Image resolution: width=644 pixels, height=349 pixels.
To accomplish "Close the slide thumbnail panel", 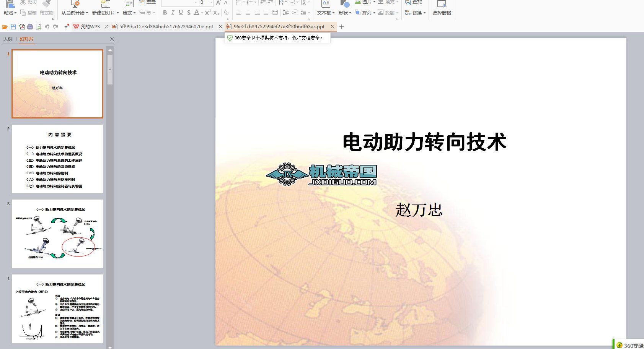I will (x=112, y=39).
